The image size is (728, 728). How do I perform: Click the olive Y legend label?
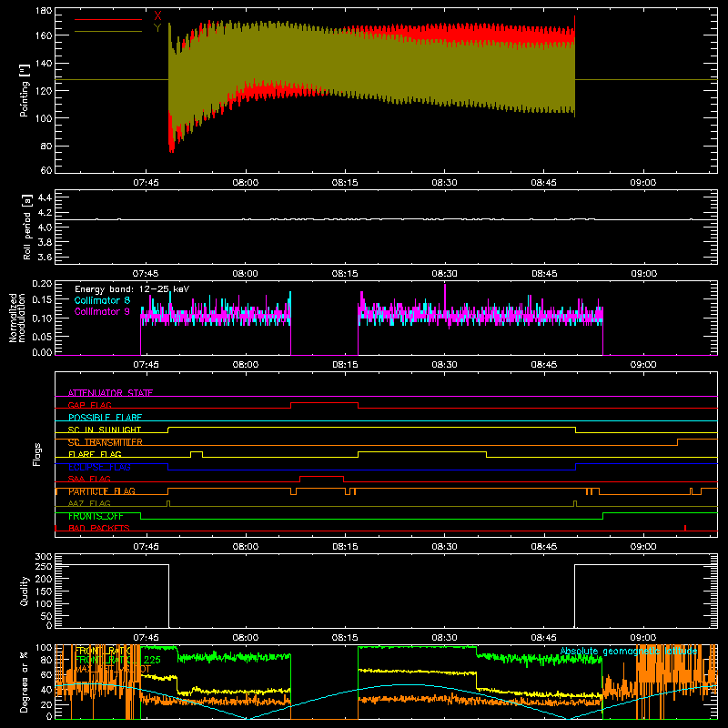(x=157, y=28)
